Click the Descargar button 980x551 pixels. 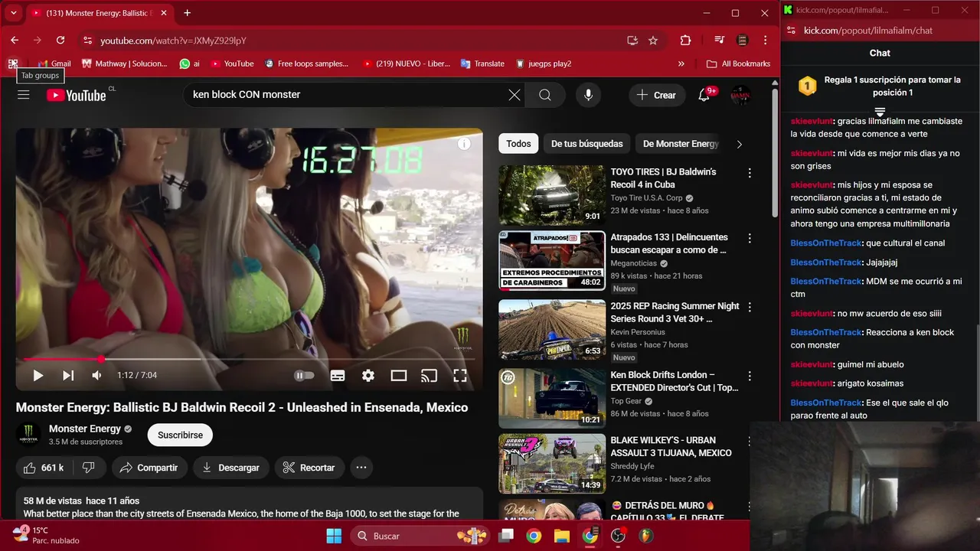tap(230, 468)
